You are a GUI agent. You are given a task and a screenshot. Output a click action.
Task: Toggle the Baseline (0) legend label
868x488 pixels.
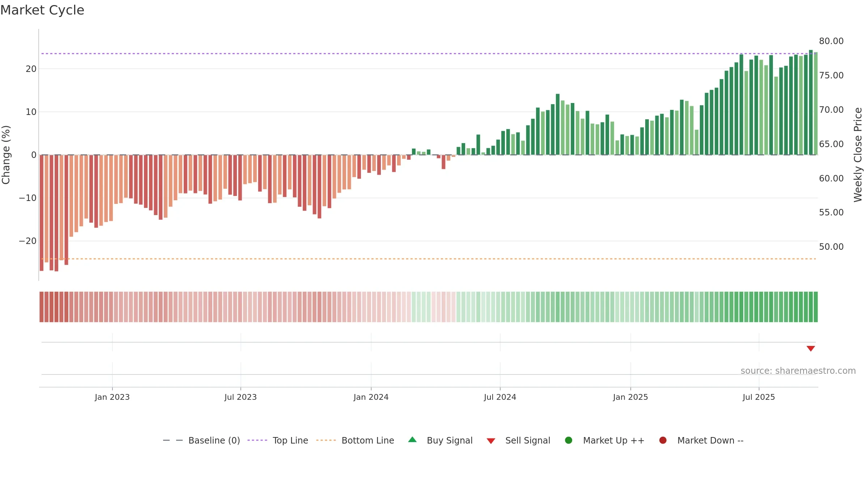tap(214, 440)
